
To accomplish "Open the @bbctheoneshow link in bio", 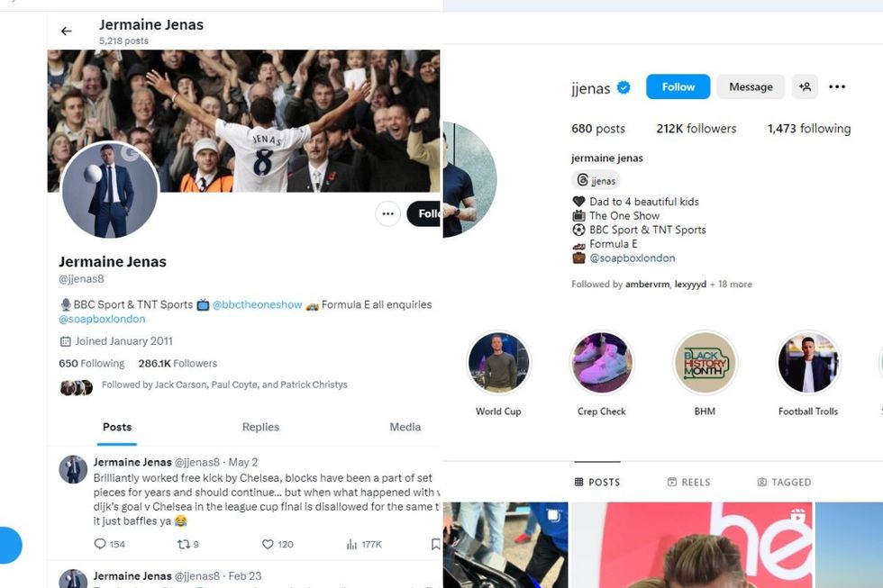I will (x=258, y=304).
